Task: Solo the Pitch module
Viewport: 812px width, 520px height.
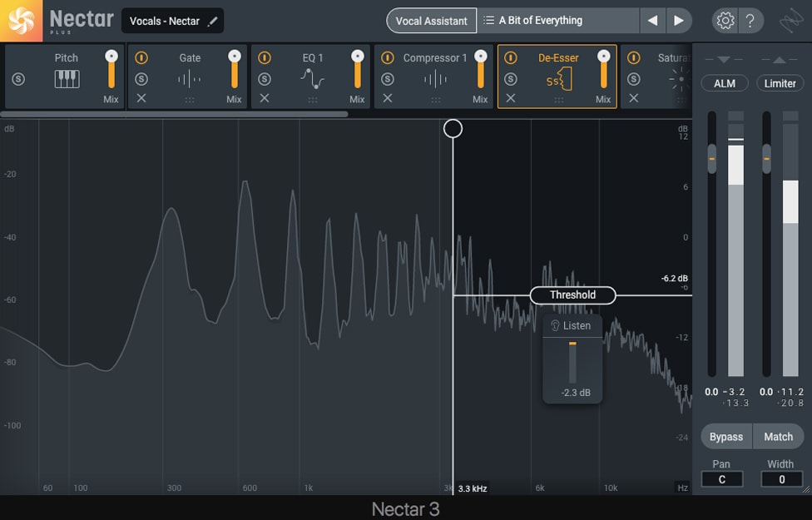Action: (18, 79)
